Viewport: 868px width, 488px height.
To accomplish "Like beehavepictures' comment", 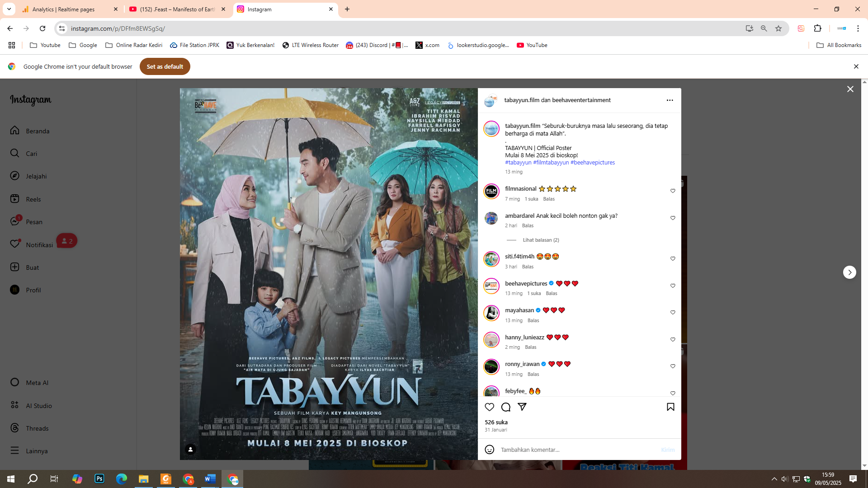I will click(x=673, y=286).
